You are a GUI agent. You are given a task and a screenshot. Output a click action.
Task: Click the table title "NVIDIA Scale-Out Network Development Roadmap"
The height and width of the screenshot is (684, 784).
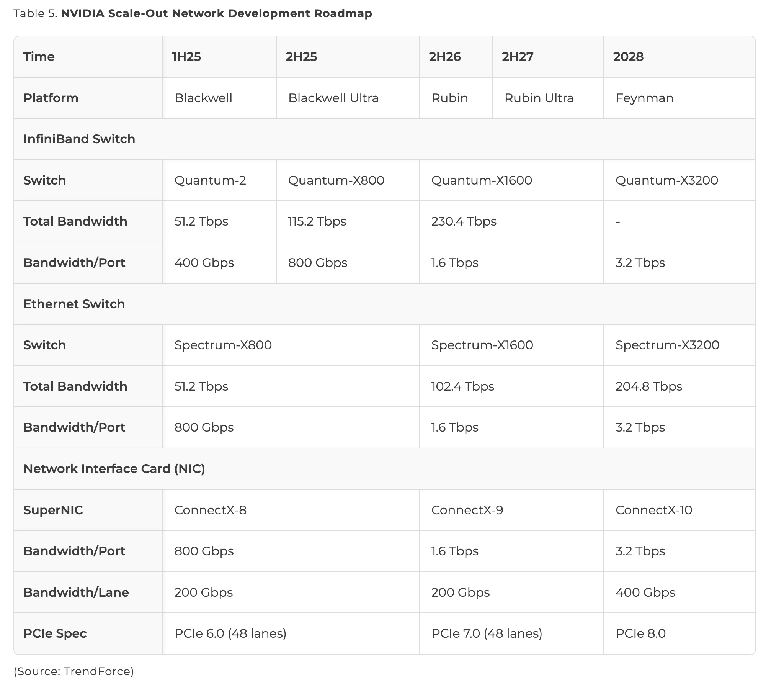click(x=216, y=13)
